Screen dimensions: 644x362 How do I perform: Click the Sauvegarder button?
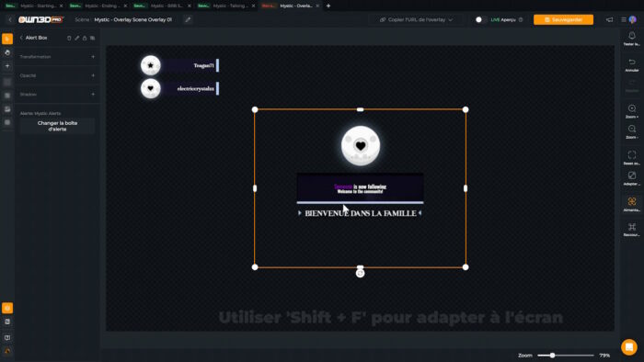click(563, 19)
